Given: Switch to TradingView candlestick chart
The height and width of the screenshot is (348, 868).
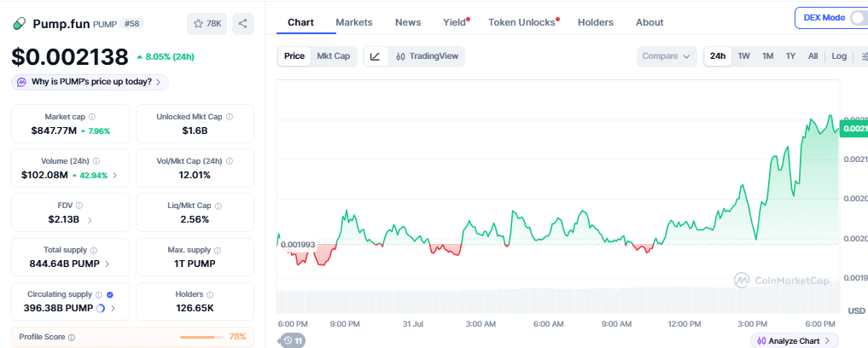Looking at the screenshot, I should [x=428, y=56].
